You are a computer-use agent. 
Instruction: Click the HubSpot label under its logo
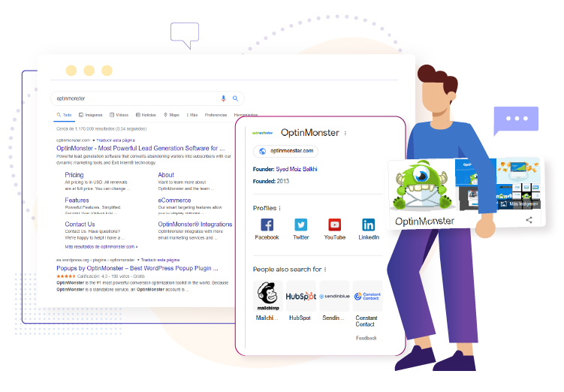click(300, 318)
